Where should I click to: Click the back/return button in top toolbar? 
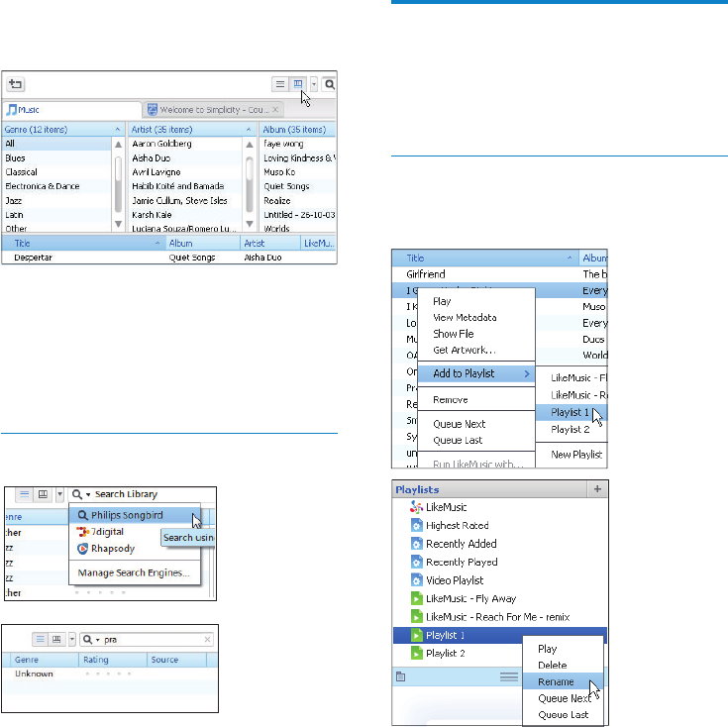pos(18,85)
